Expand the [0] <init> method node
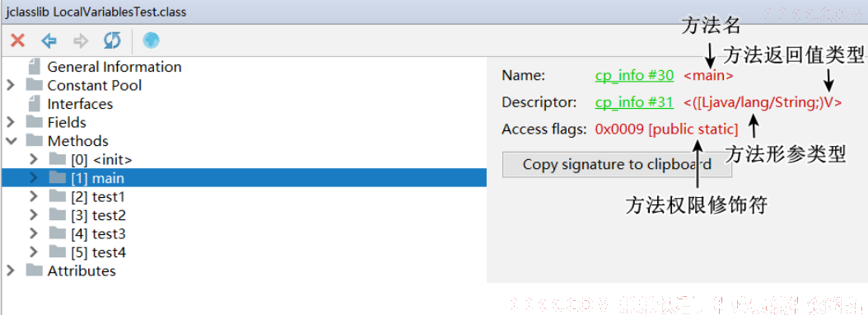 click(33, 160)
